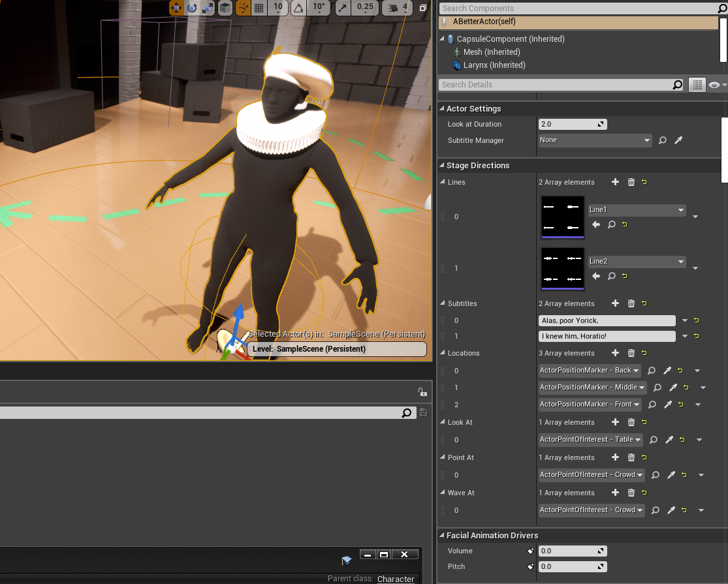The width and height of the screenshot is (728, 584).
Task: Select the rotate gizmo tool
Action: click(x=192, y=8)
